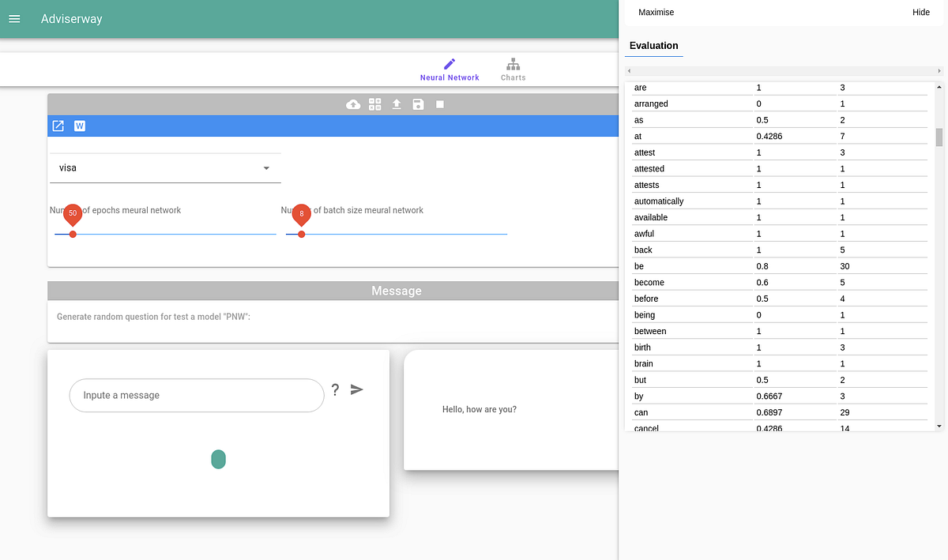Image resolution: width=948 pixels, height=560 pixels.
Task: Click the open-in-new-window icon on blue bar
Action: [58, 126]
